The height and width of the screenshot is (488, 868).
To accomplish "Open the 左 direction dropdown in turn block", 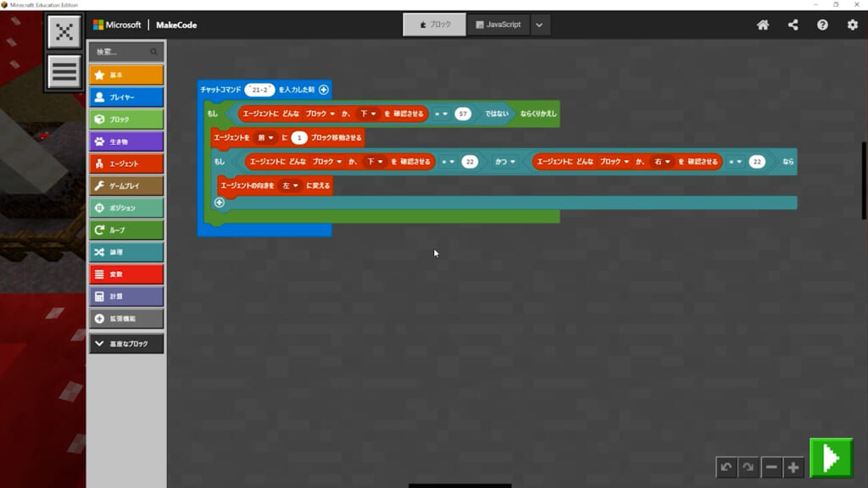I will tap(290, 185).
